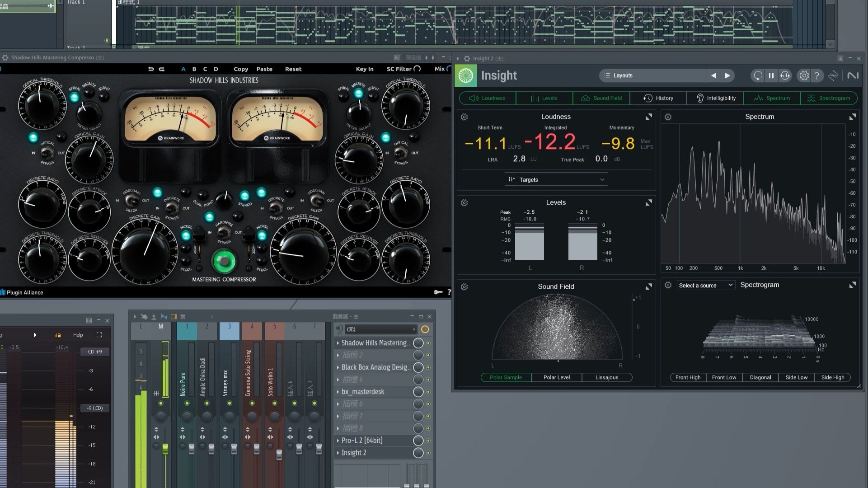Open Spectrum module settings gear
The width and height of the screenshot is (868, 488).
[668, 117]
